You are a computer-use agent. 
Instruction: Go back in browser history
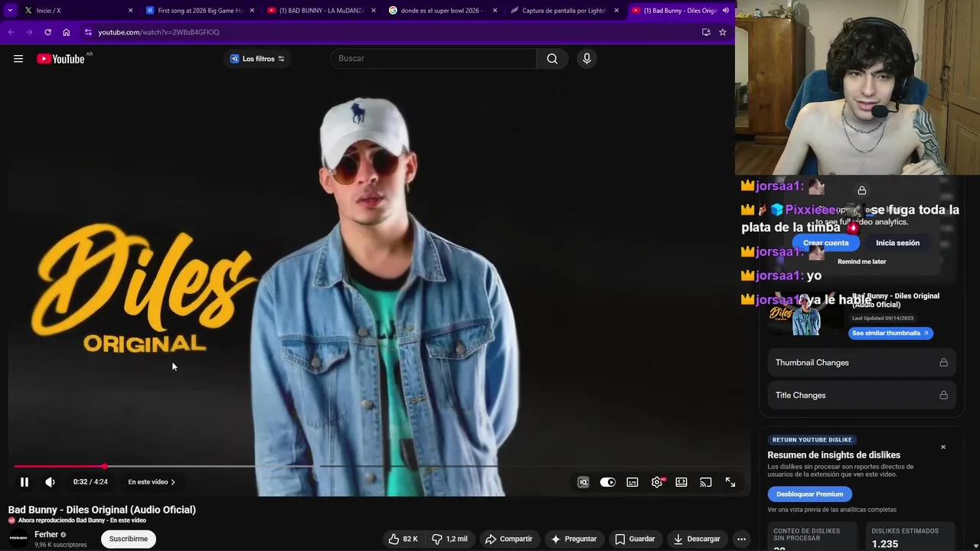point(11,32)
